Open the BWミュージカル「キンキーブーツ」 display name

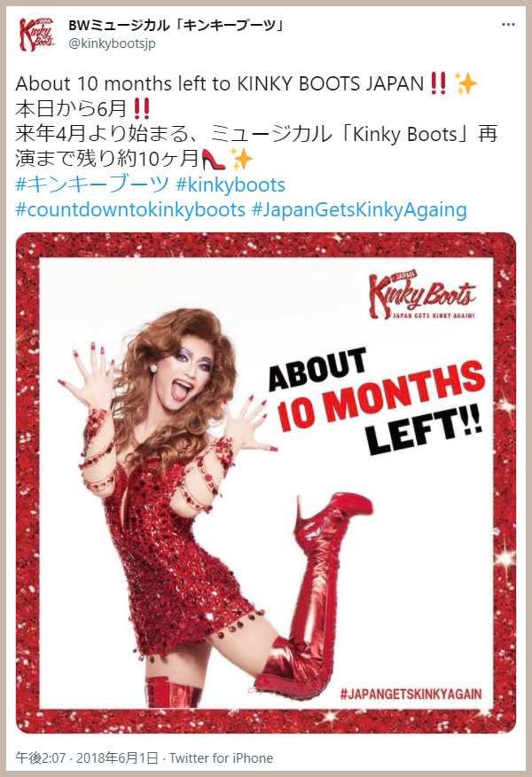(176, 25)
